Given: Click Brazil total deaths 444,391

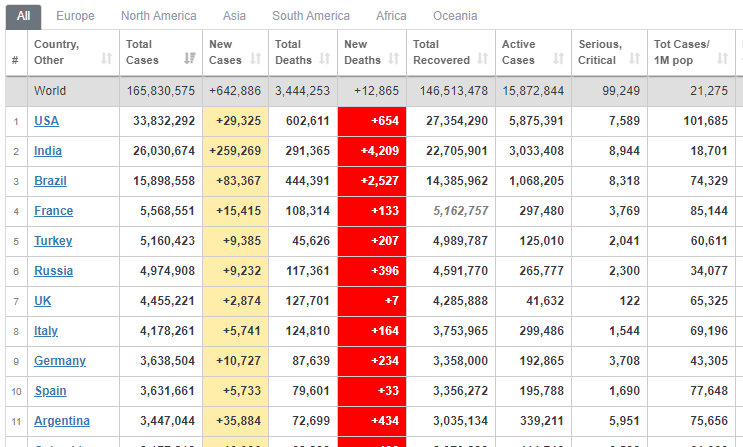Looking at the screenshot, I should [307, 181].
